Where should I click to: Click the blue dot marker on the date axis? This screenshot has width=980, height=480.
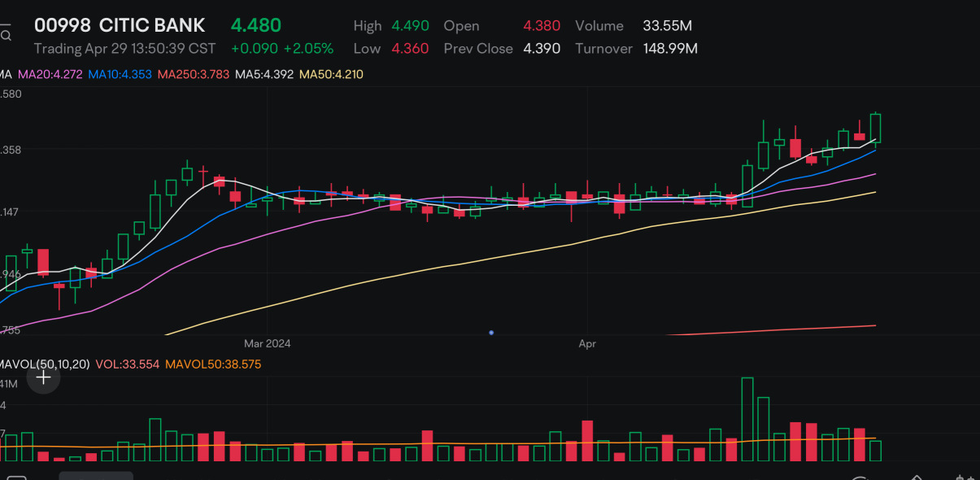[x=491, y=332]
